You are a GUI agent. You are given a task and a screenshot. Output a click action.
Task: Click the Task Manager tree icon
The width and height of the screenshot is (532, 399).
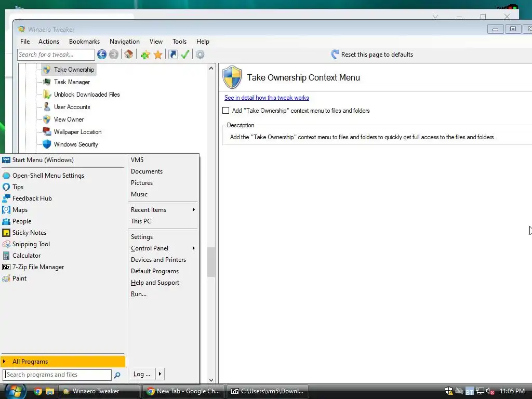pos(47,82)
